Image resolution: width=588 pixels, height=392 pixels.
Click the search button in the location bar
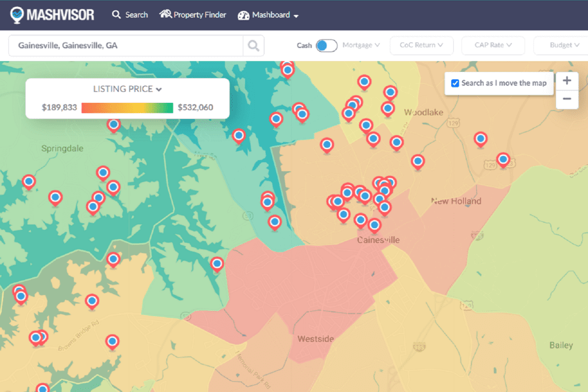coord(253,45)
